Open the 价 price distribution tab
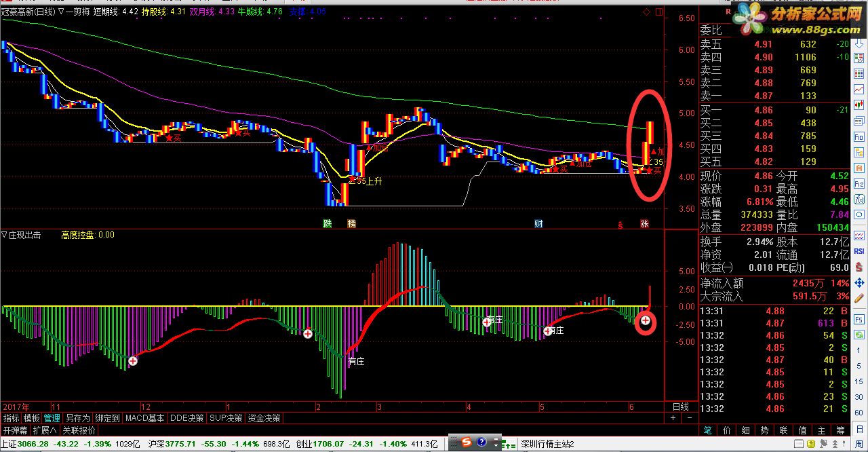The width and height of the screenshot is (868, 452). [x=726, y=430]
